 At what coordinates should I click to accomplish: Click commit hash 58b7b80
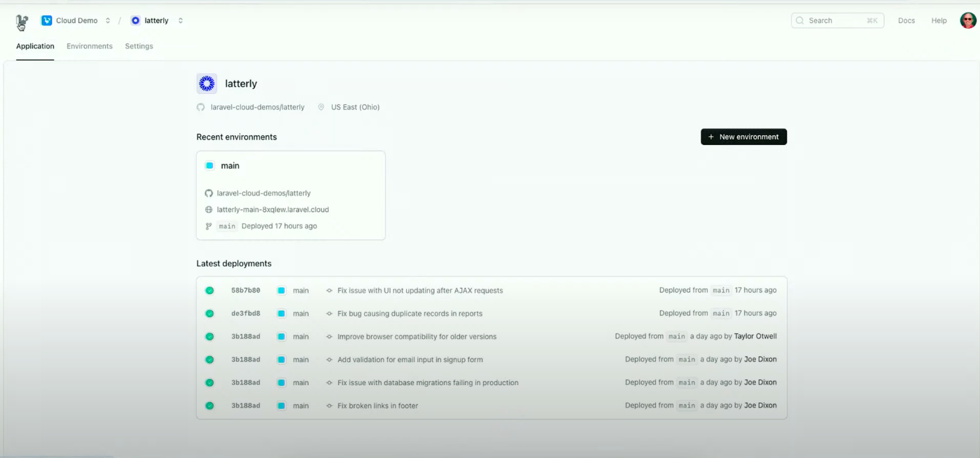pyautogui.click(x=246, y=290)
